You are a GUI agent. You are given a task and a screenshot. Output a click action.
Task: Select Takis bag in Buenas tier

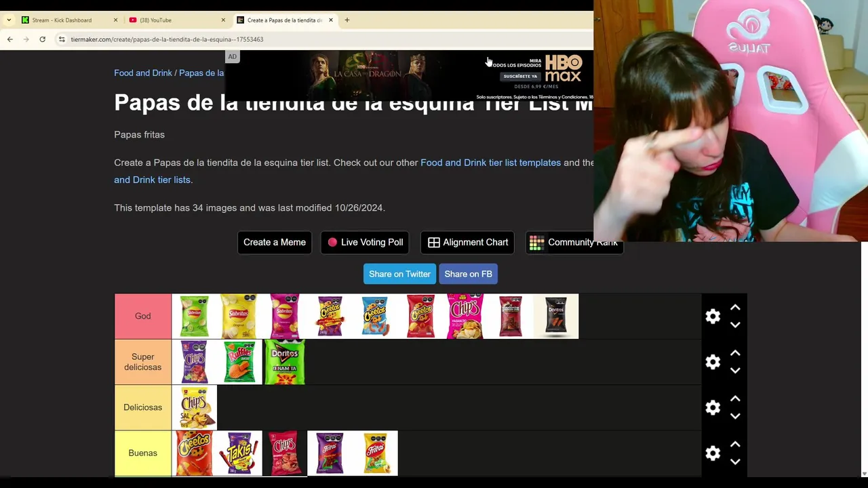(239, 453)
